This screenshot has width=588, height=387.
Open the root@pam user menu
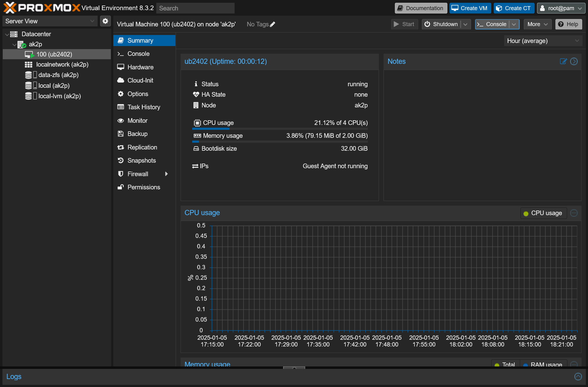point(561,8)
